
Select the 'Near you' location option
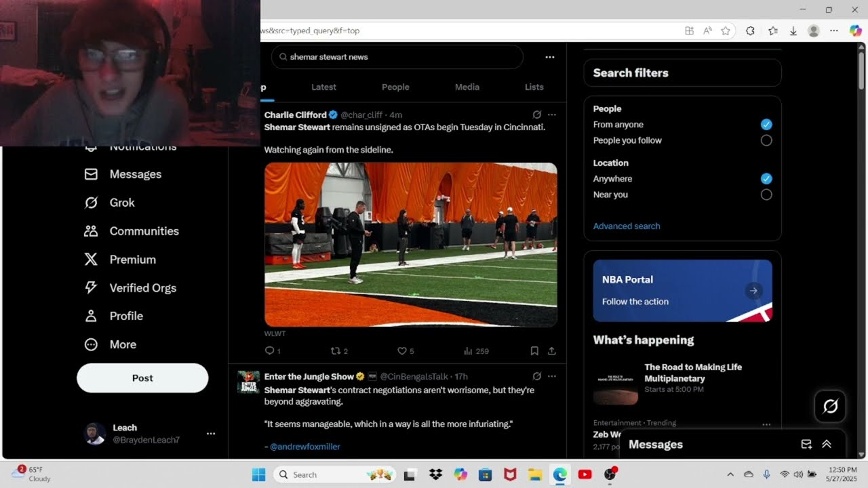tap(766, 195)
